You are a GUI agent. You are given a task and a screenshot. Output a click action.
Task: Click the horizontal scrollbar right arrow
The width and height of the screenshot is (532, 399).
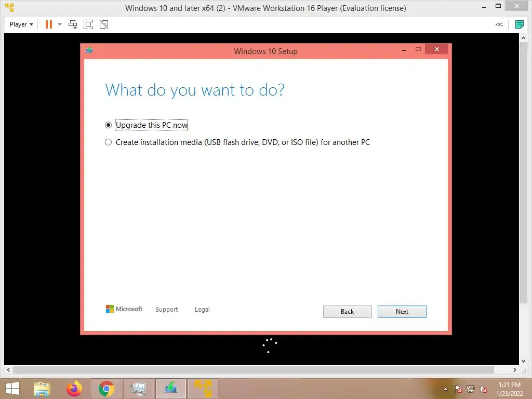click(515, 369)
